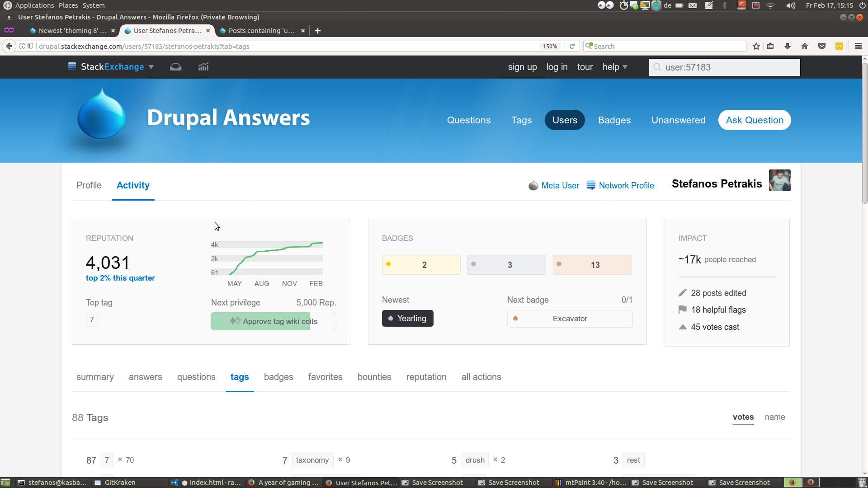868x488 pixels.
Task: Select the summary sub-tab
Action: pyautogui.click(x=95, y=377)
